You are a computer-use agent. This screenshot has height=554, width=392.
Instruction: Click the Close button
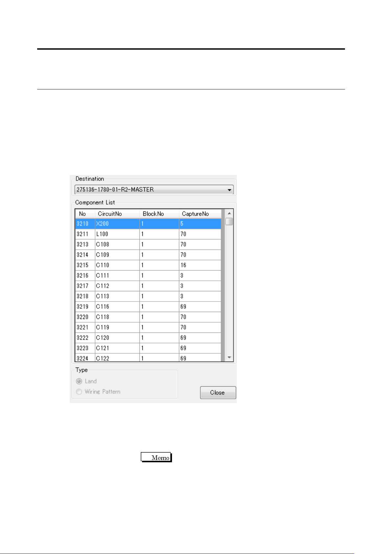click(x=218, y=393)
